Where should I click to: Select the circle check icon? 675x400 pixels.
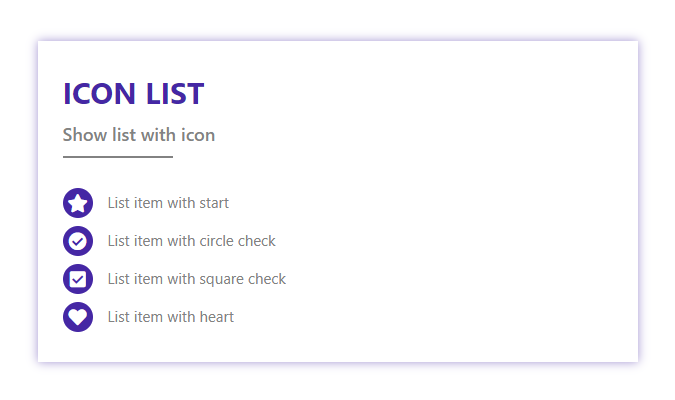[78, 241]
